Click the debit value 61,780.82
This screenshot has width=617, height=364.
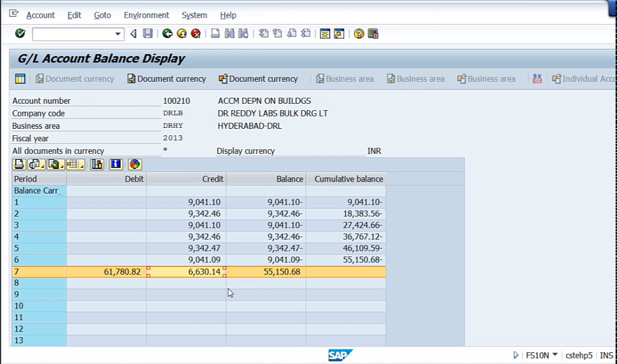122,272
